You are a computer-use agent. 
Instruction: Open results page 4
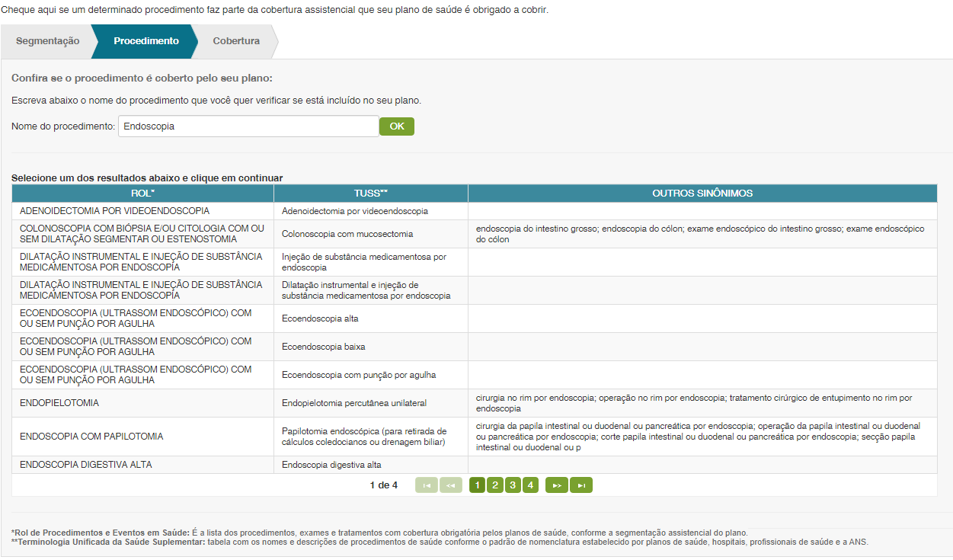(530, 485)
